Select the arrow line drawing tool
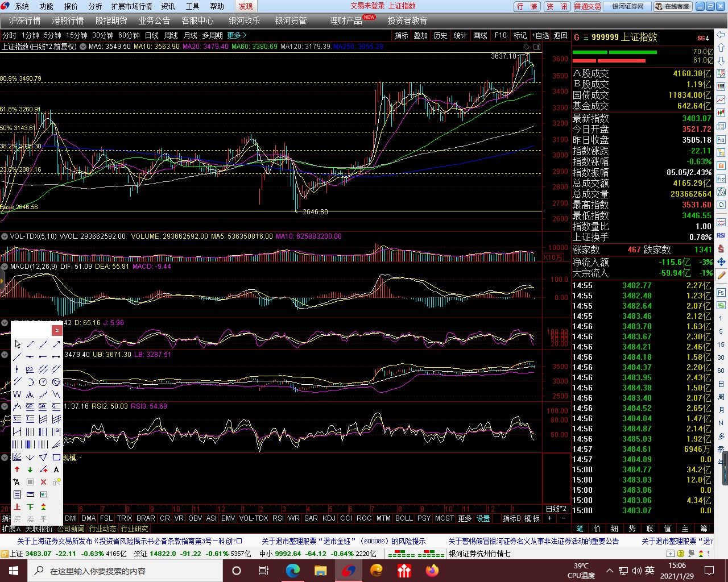 [x=56, y=344]
